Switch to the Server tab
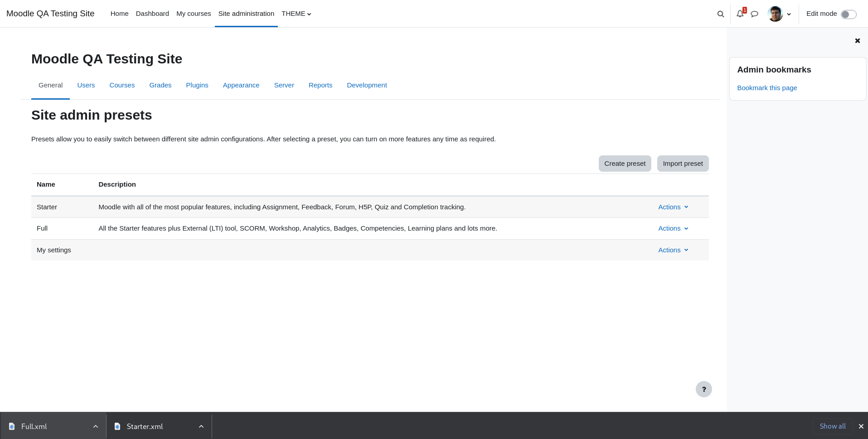The width and height of the screenshot is (868, 439). point(284,85)
